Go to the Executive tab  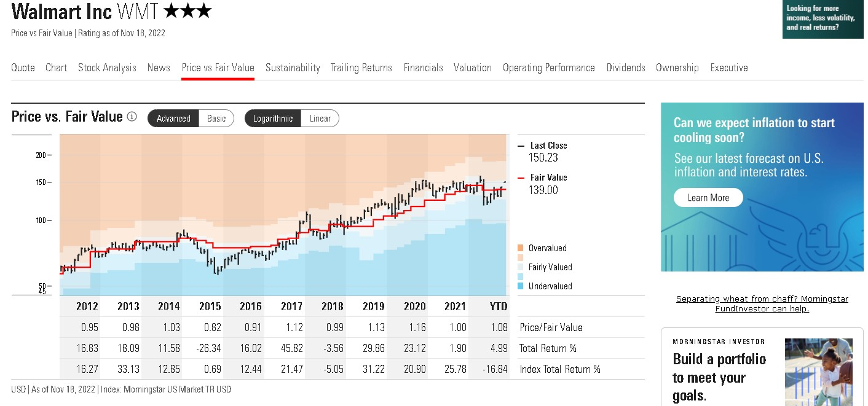(729, 68)
